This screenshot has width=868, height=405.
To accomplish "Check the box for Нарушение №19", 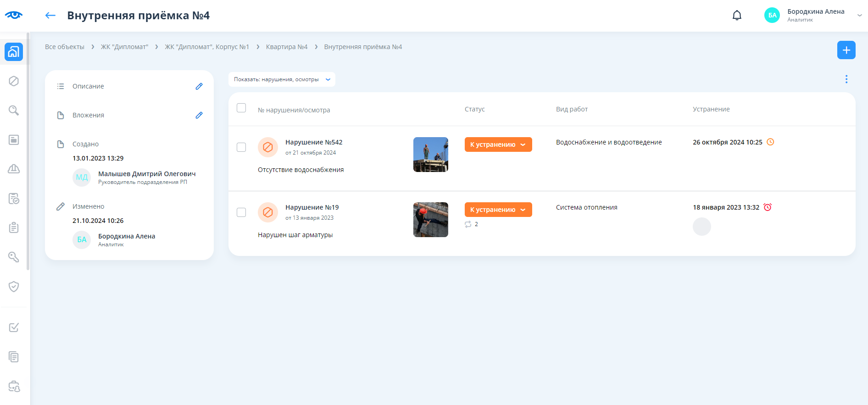I will point(241,212).
